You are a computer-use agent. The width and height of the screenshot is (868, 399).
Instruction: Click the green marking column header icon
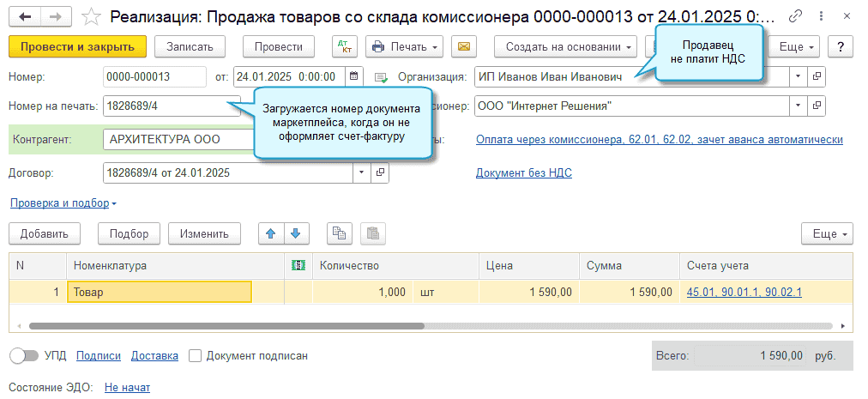[x=298, y=265]
